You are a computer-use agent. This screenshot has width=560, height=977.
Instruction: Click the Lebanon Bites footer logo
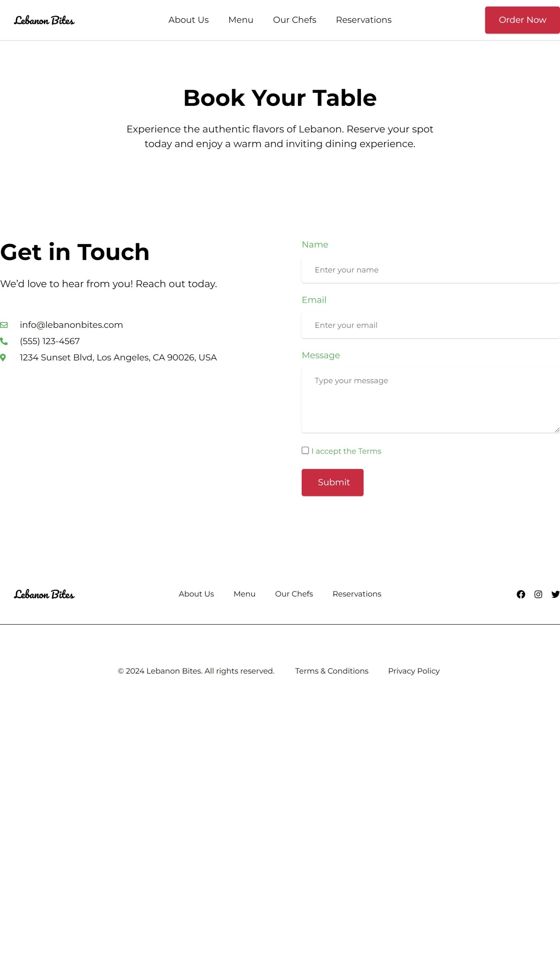coord(44,594)
